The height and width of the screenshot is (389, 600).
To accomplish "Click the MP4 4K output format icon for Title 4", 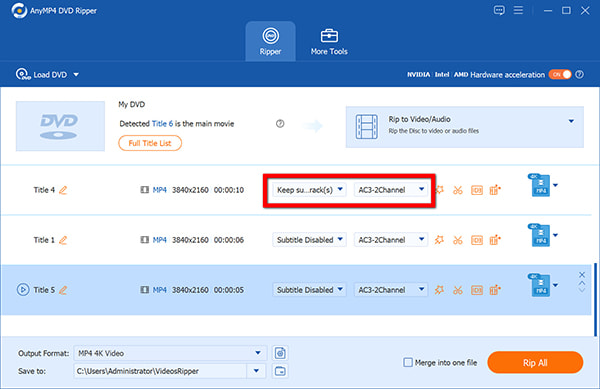I will (x=540, y=186).
